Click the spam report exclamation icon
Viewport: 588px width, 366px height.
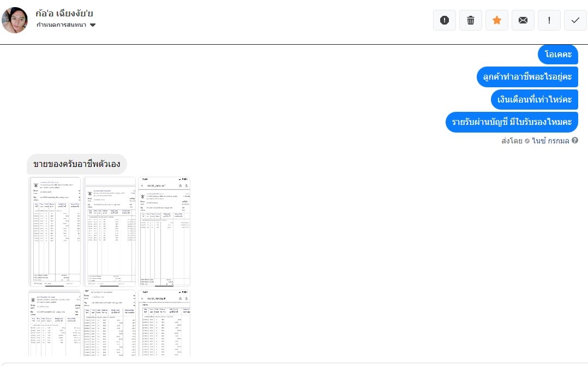click(445, 20)
